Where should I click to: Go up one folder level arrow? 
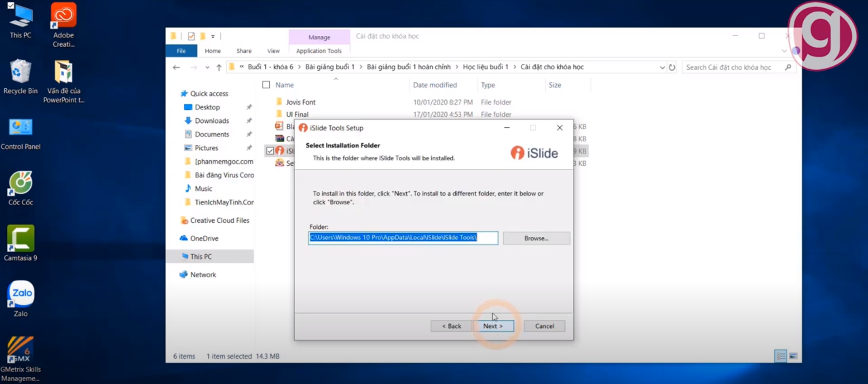coord(219,67)
